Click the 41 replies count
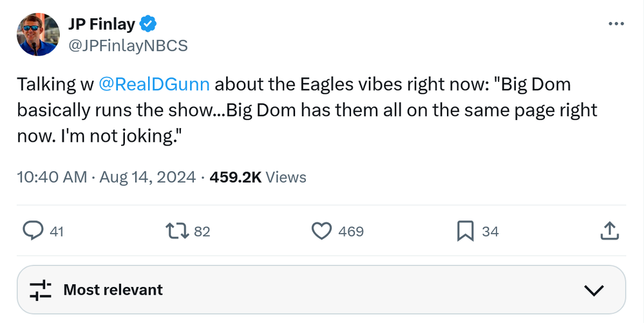 point(57,231)
